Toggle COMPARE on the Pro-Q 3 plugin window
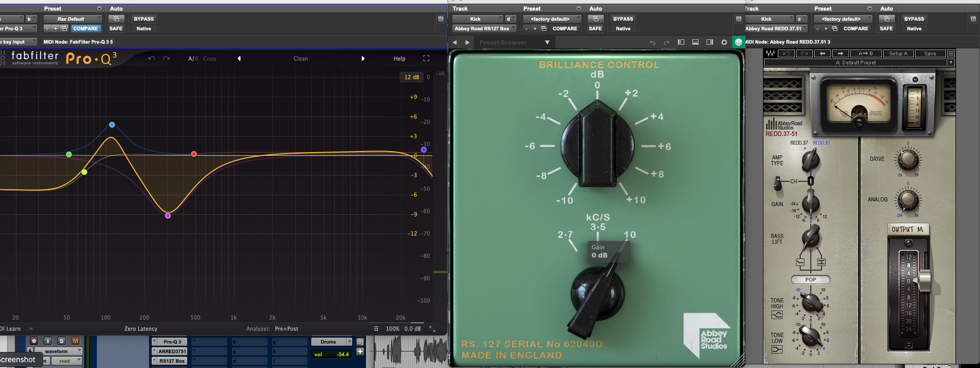Screen dimensions: 980x368 pos(85,29)
